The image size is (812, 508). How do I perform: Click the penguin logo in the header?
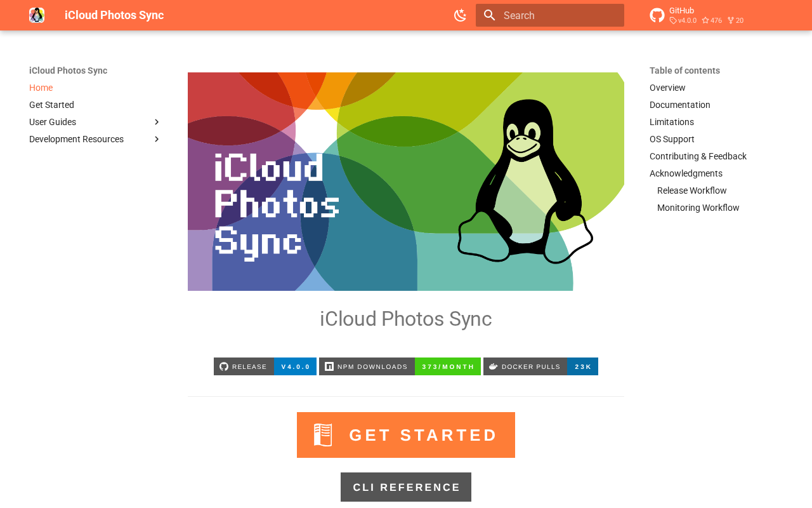click(37, 15)
